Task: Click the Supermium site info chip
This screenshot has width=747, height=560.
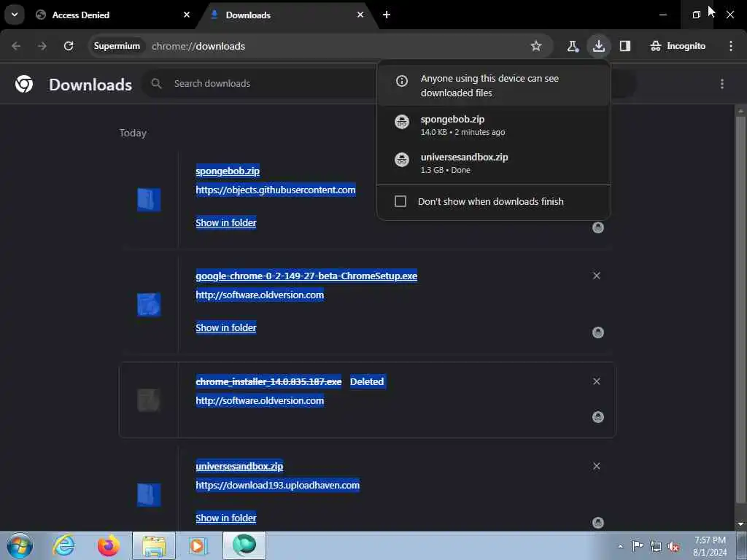Action: tap(117, 46)
